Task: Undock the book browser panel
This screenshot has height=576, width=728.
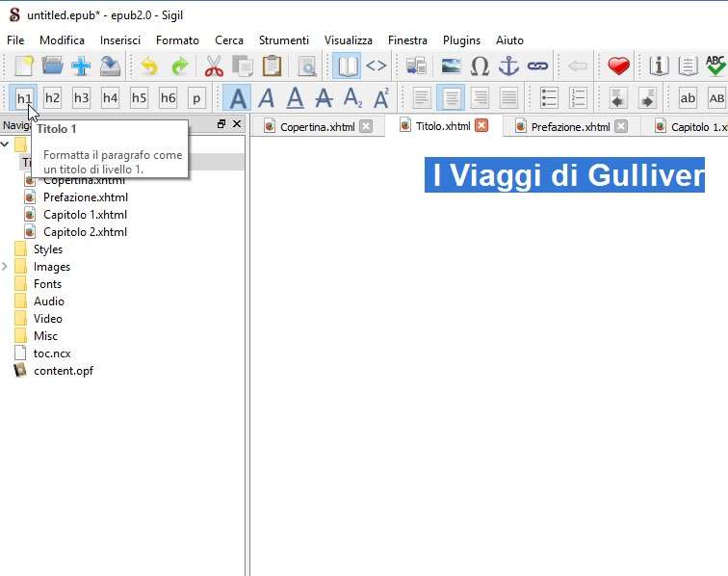Action: [x=221, y=124]
